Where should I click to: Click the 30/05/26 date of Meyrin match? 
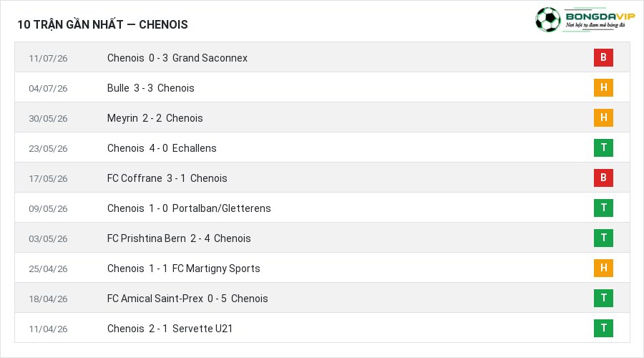pyautogui.click(x=48, y=118)
